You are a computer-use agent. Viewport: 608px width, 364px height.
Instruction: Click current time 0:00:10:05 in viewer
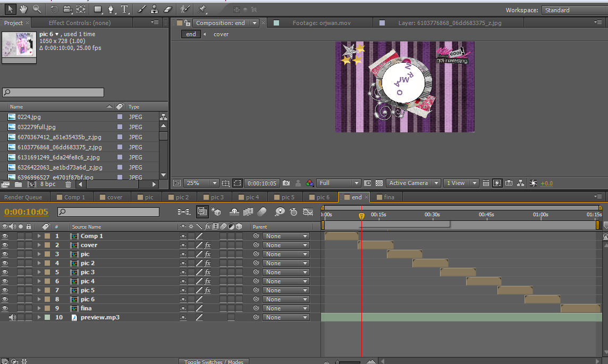[262, 183]
